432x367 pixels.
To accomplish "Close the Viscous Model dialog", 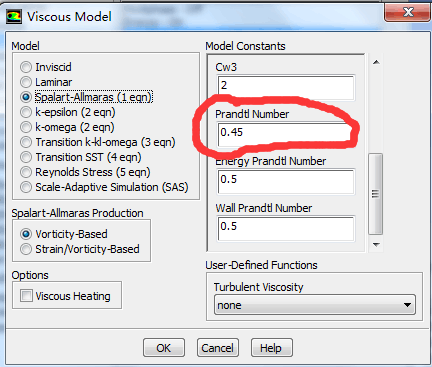I will coord(407,13).
